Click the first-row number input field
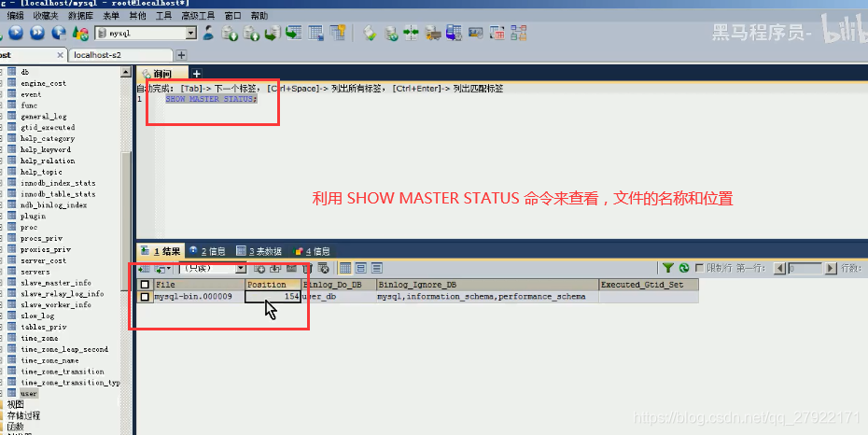 click(805, 268)
